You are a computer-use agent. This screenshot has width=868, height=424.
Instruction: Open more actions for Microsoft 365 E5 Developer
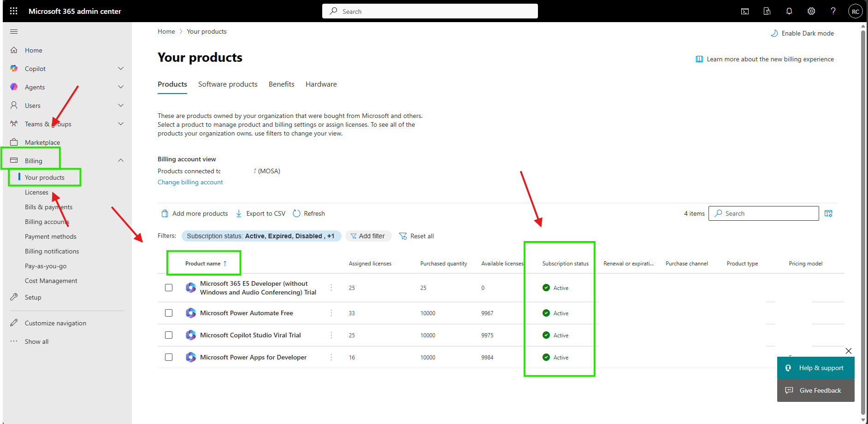(331, 288)
